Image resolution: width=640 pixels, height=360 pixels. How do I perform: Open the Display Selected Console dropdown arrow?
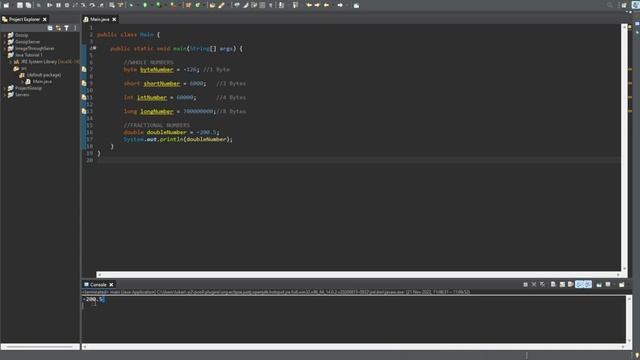pos(615,284)
